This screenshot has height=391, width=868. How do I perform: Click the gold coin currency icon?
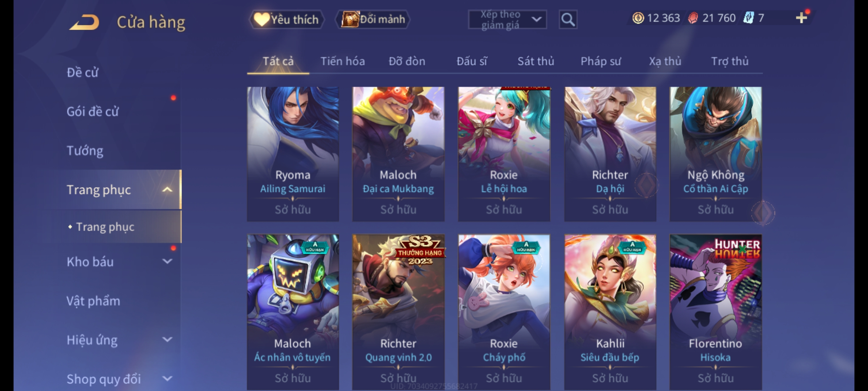(638, 18)
